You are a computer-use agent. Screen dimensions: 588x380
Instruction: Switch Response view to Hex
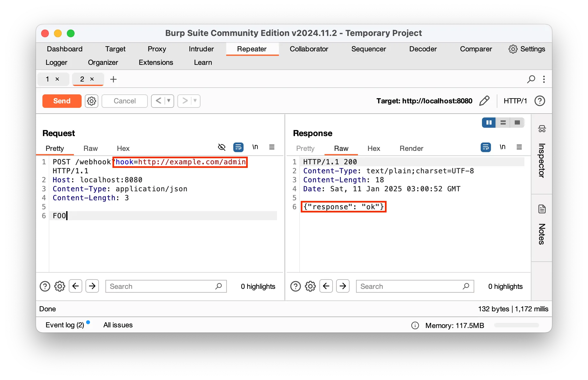374,148
